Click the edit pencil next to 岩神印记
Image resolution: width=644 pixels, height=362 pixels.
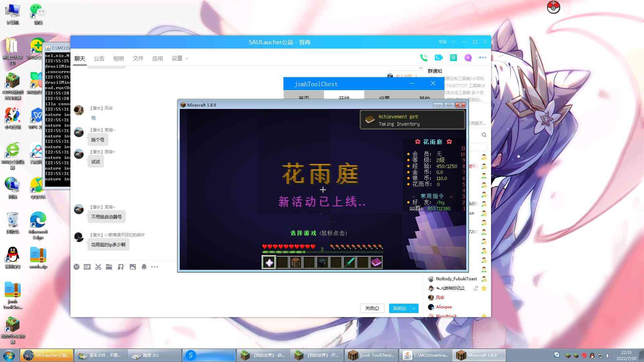[476, 288]
